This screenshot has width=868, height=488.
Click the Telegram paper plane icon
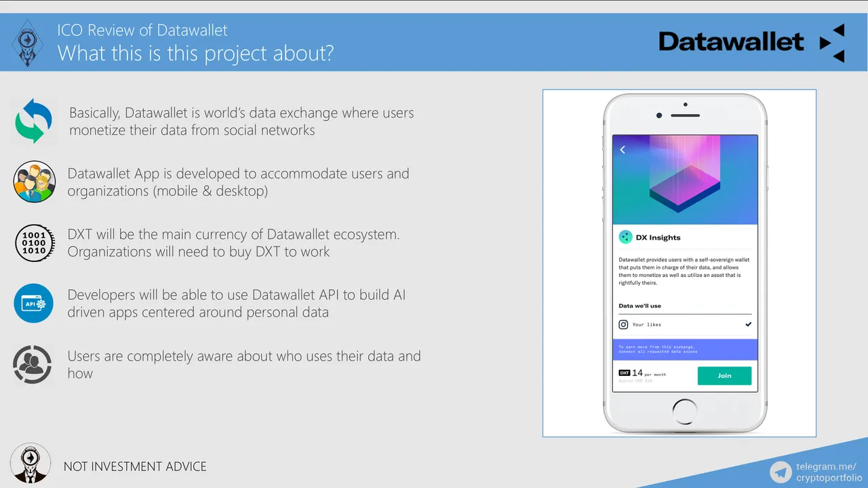781,472
